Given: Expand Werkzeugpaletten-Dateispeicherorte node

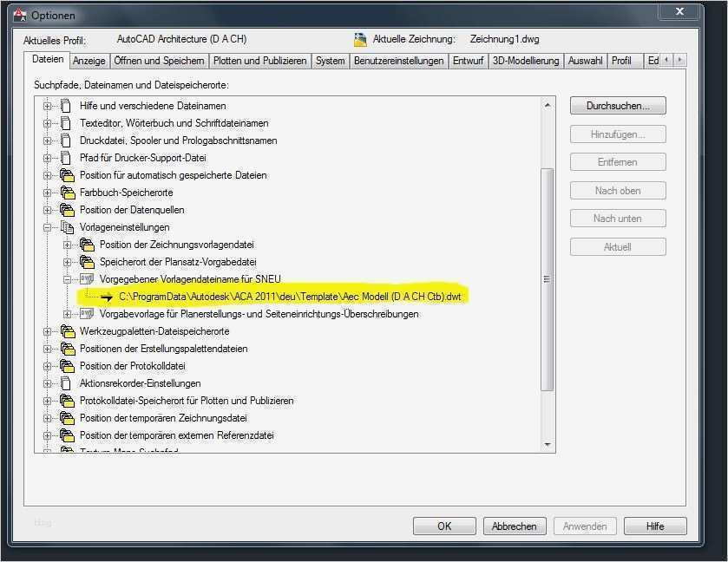Looking at the screenshot, I should pos(47,331).
